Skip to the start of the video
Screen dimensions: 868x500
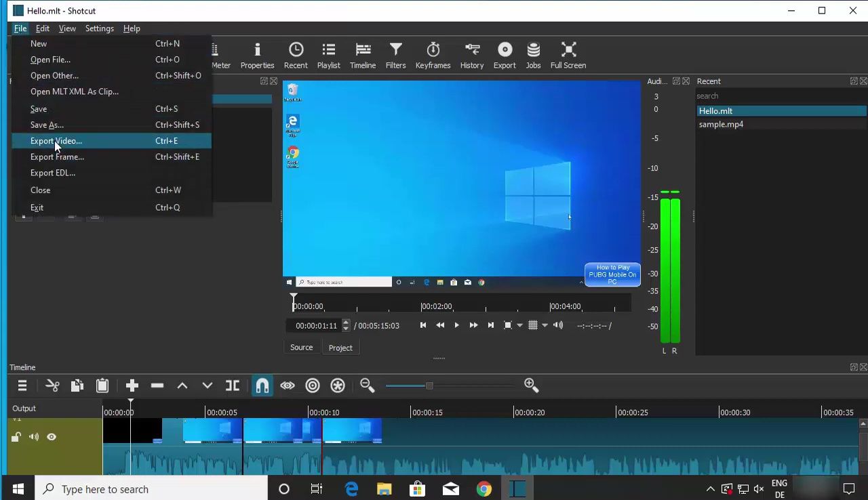(423, 325)
